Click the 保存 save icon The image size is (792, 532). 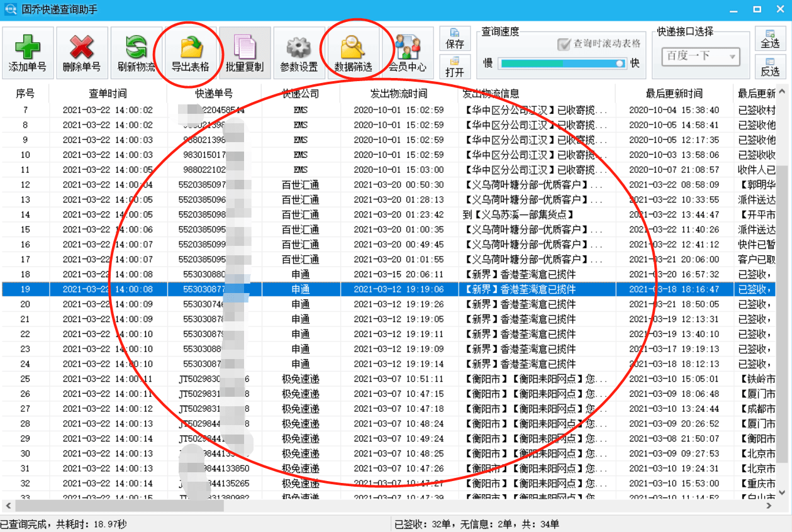point(455,38)
